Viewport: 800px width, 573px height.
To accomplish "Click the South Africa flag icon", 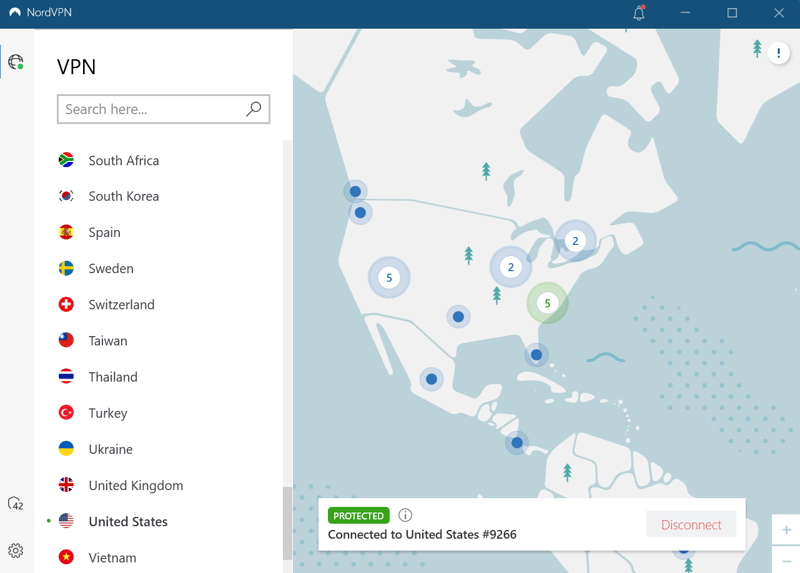I will click(66, 160).
